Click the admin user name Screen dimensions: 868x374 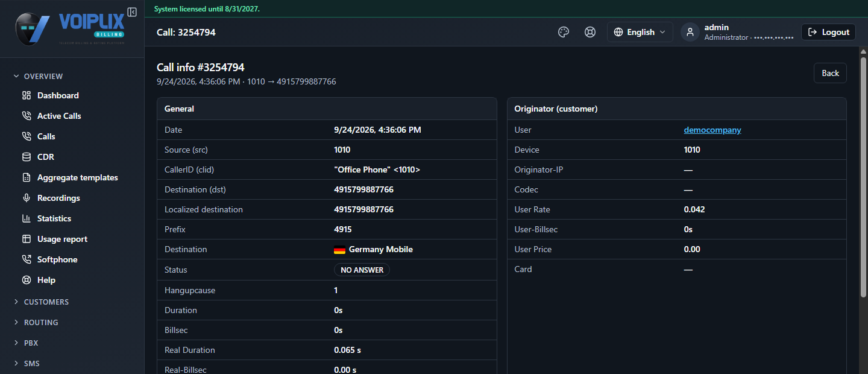pyautogui.click(x=717, y=27)
